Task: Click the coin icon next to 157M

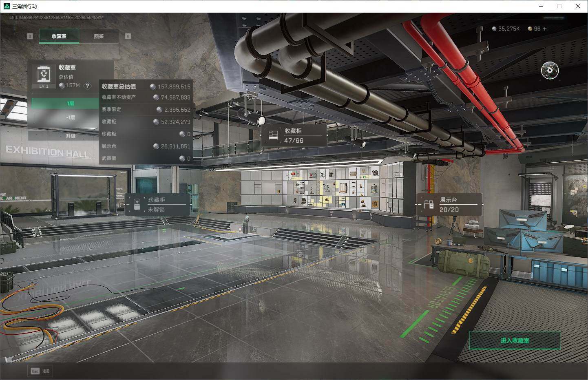Action: 62,86
